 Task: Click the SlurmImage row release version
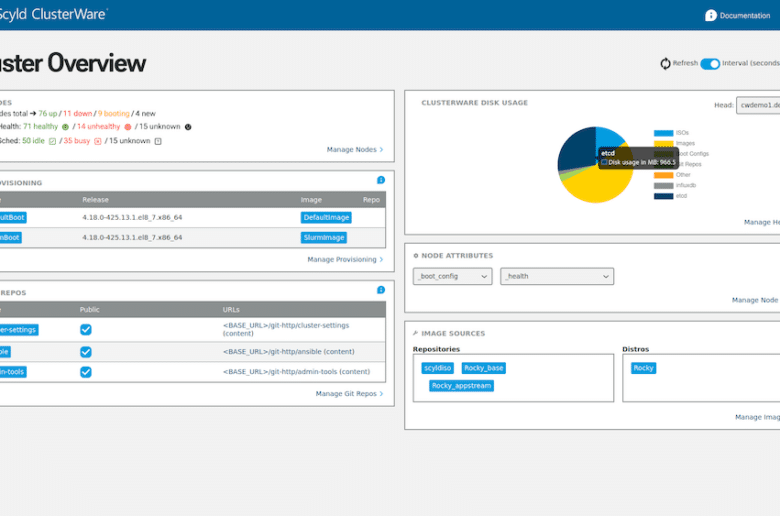(132, 237)
